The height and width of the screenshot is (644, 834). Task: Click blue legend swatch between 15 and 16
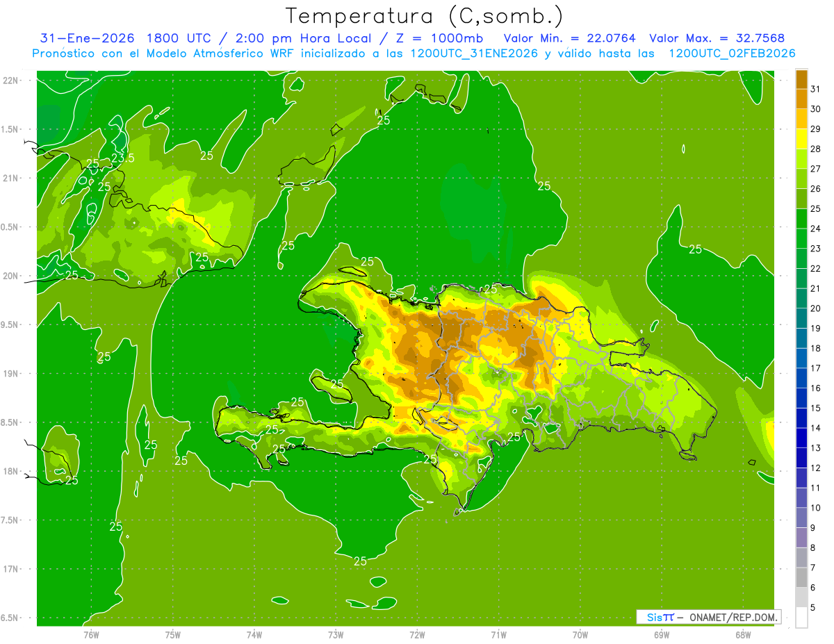(801, 398)
